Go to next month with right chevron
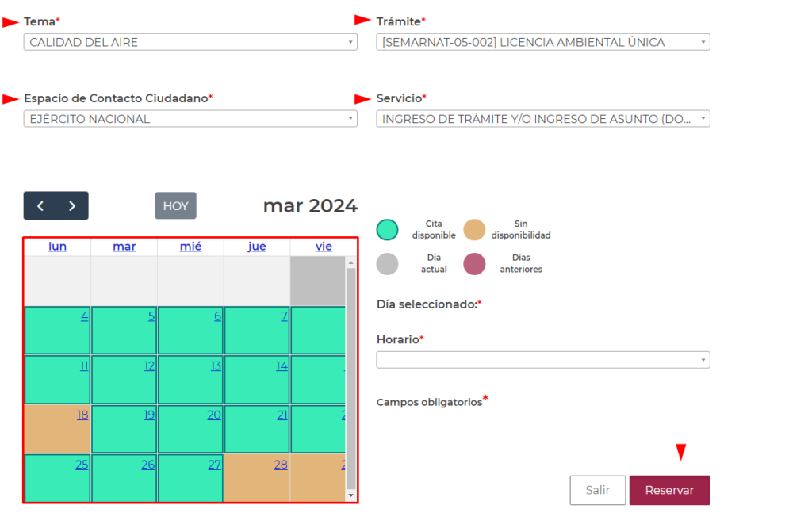 click(72, 206)
